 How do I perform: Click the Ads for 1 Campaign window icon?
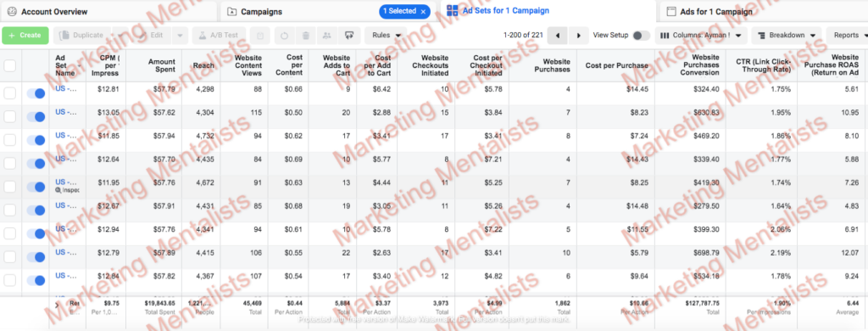click(671, 12)
